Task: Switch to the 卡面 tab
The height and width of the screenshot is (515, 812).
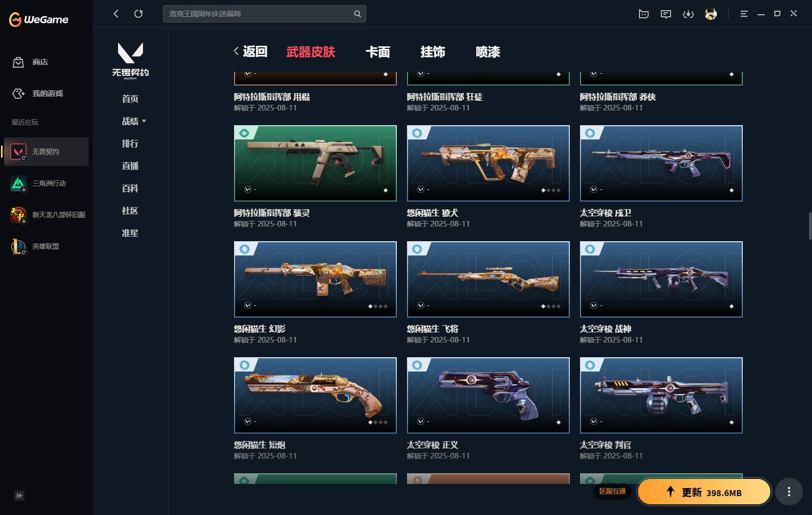Action: [378, 52]
